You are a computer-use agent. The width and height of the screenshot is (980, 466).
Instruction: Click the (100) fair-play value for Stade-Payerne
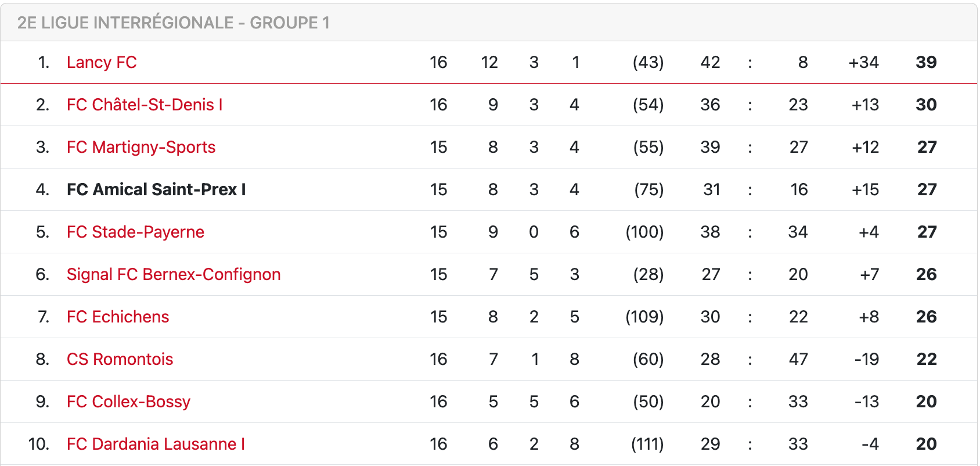(644, 232)
